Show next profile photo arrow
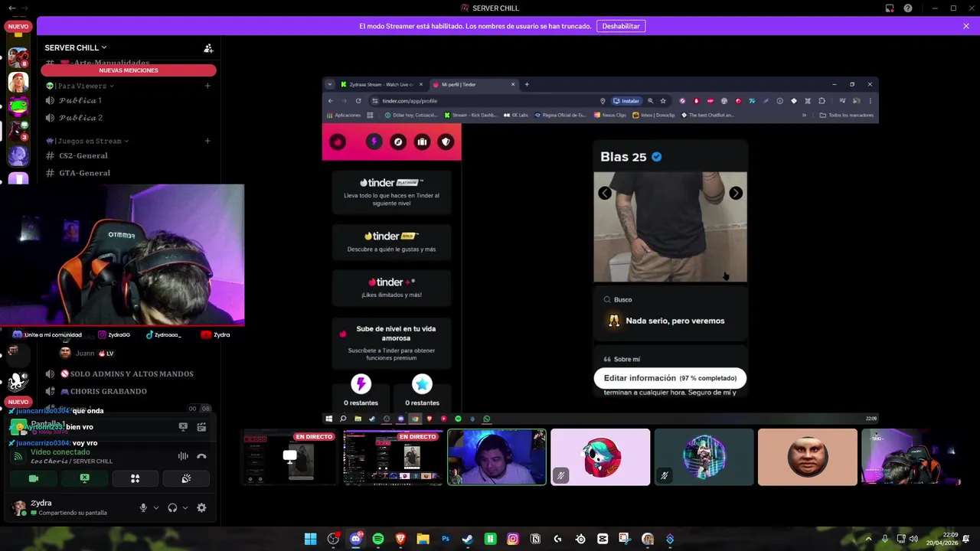The width and height of the screenshot is (980, 551). (x=736, y=194)
